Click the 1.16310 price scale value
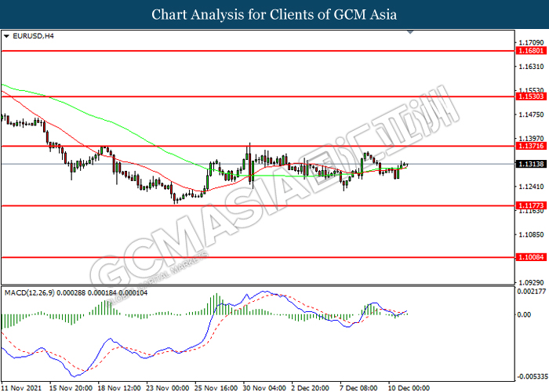549x392 pixels. (531, 67)
